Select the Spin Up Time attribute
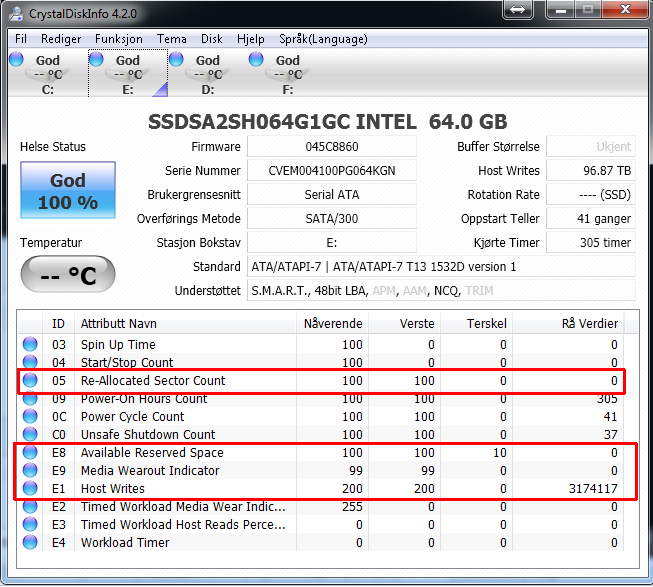 coord(118,345)
